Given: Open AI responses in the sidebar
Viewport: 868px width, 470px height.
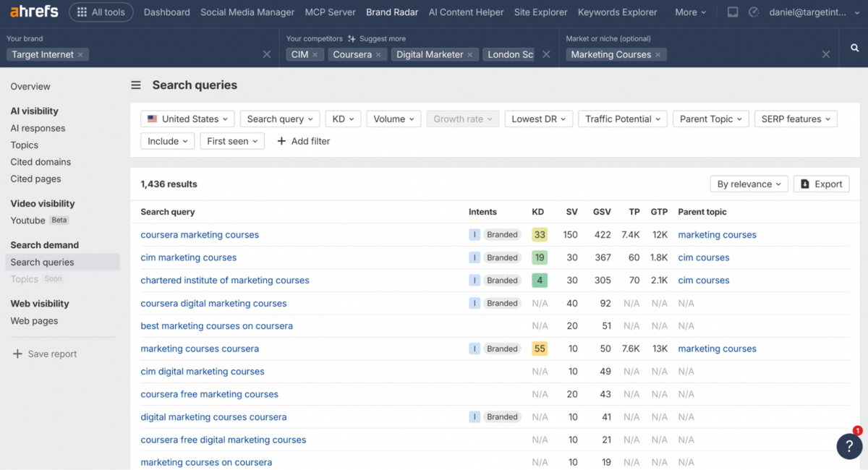Looking at the screenshot, I should pyautogui.click(x=38, y=129).
